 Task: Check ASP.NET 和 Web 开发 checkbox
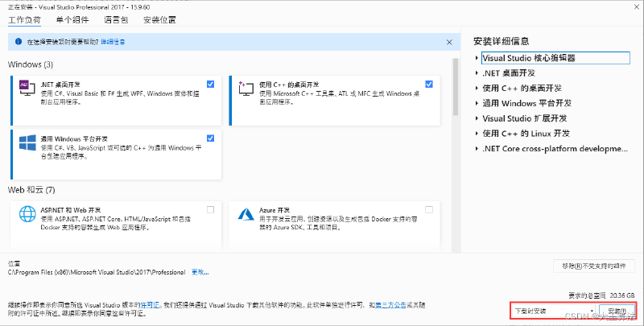coord(210,210)
